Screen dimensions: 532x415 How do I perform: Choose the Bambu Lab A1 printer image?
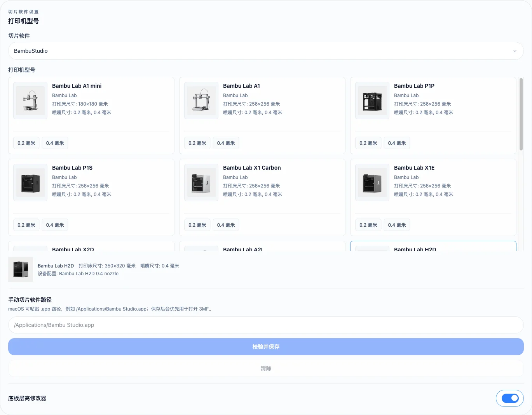click(x=201, y=101)
